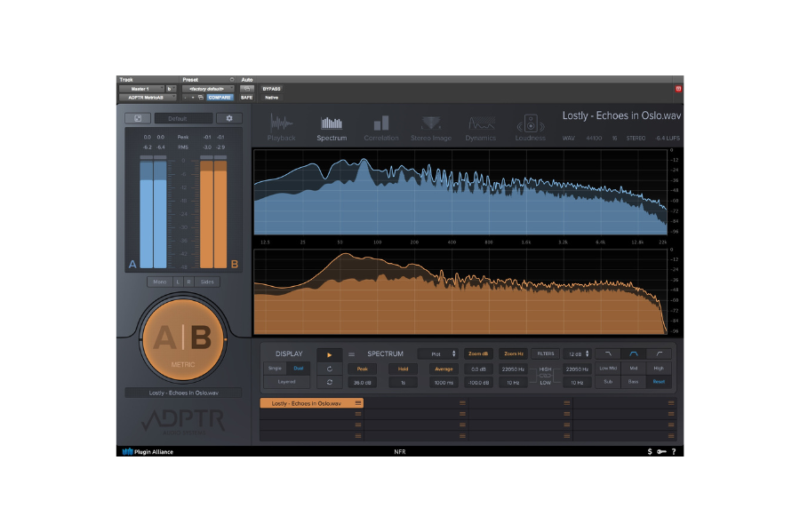Toggle Mono monitoring

point(160,282)
